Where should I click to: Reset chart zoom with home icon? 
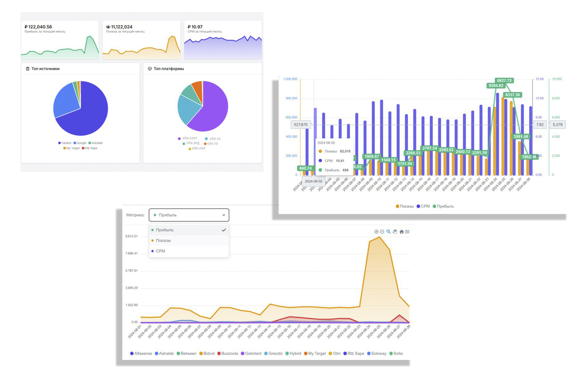pyautogui.click(x=402, y=232)
